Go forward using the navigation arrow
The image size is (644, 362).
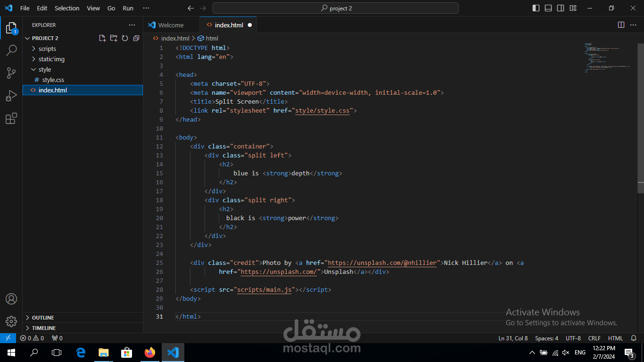coord(203,8)
